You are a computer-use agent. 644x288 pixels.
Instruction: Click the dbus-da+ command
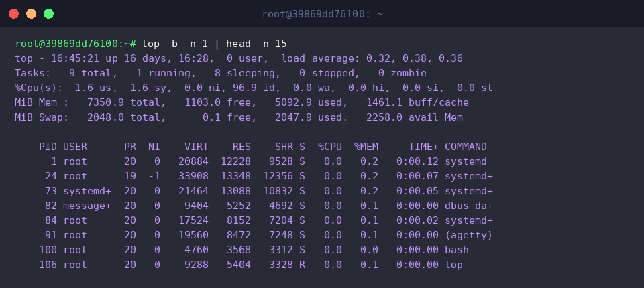click(x=469, y=206)
